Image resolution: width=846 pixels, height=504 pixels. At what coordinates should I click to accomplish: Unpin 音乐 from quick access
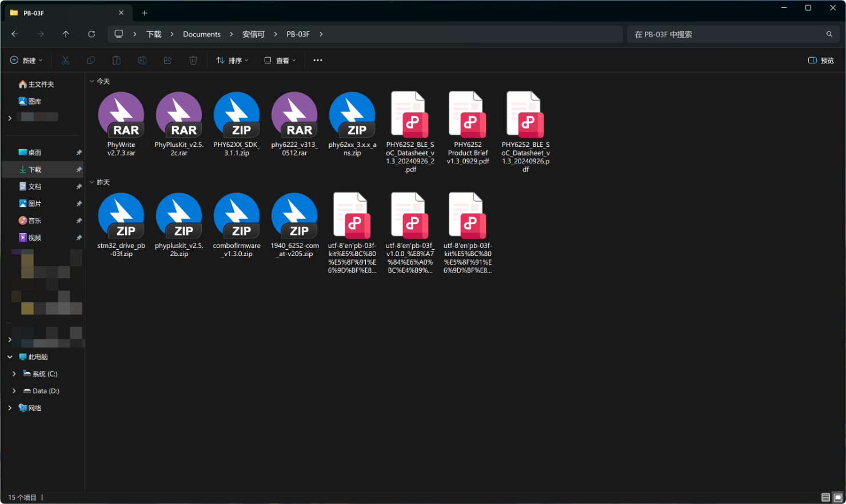[x=79, y=221]
